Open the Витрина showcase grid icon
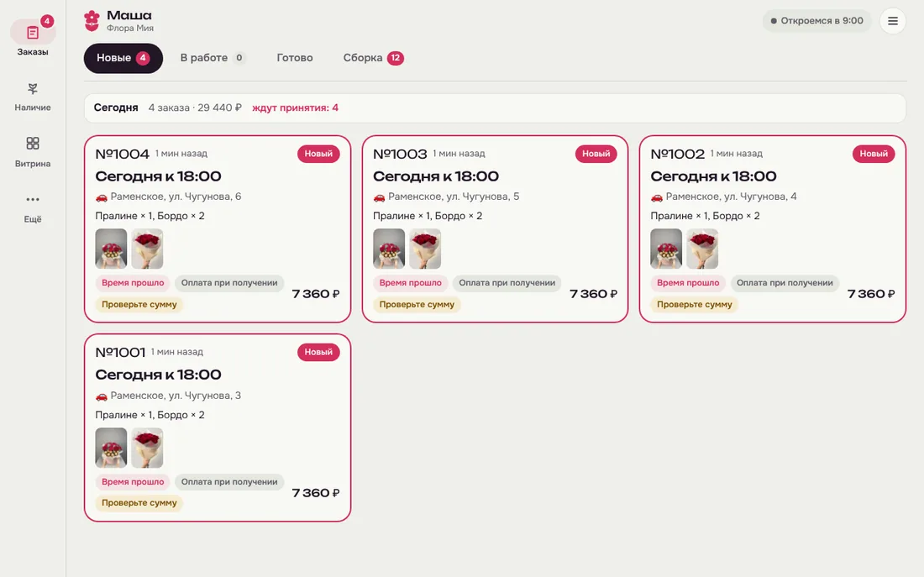Image resolution: width=924 pixels, height=577 pixels. 33,144
